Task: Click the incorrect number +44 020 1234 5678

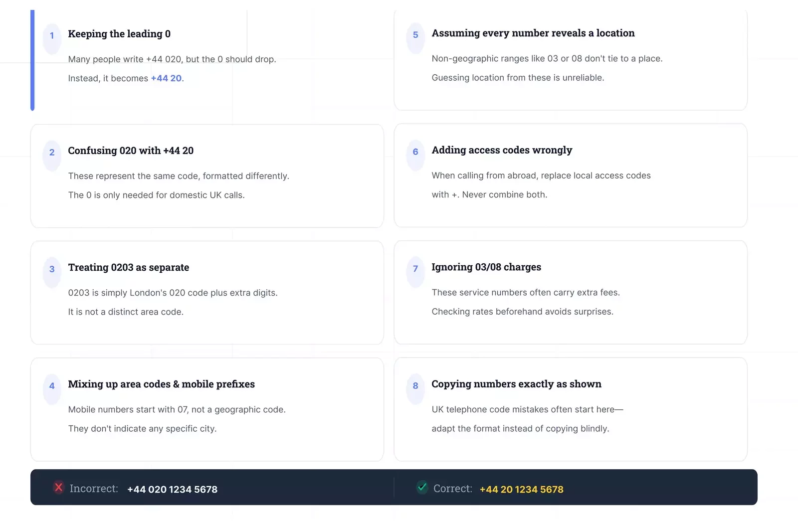Action: tap(172, 489)
